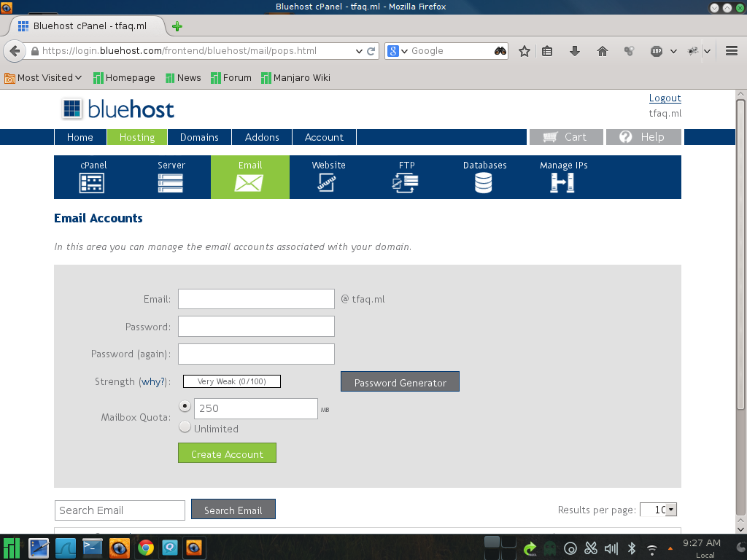Select the Unlimited mailbox quota option
The width and height of the screenshot is (747, 560).
click(185, 427)
